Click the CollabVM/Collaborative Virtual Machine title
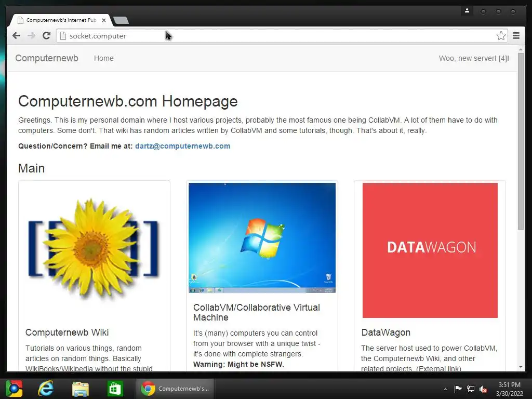This screenshot has width=532, height=399. (257, 312)
